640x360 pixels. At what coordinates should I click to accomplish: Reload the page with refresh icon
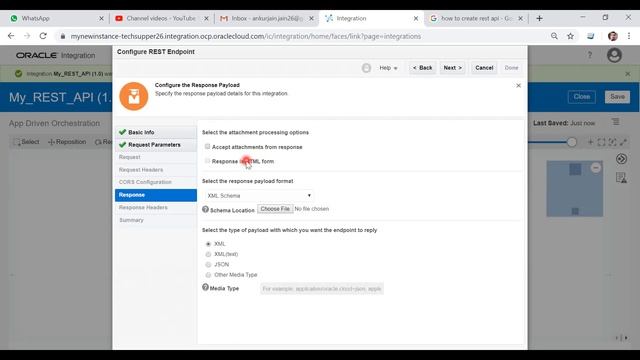[43, 36]
